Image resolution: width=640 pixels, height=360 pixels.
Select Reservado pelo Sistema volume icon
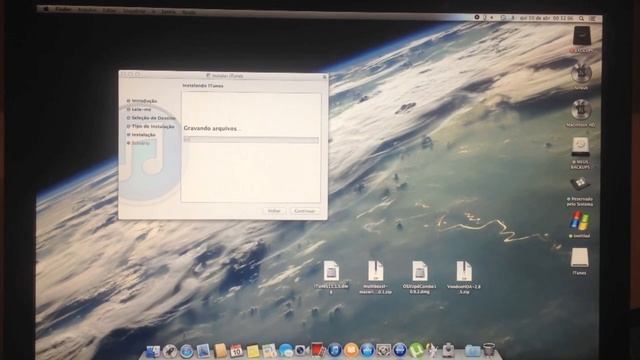[580, 184]
